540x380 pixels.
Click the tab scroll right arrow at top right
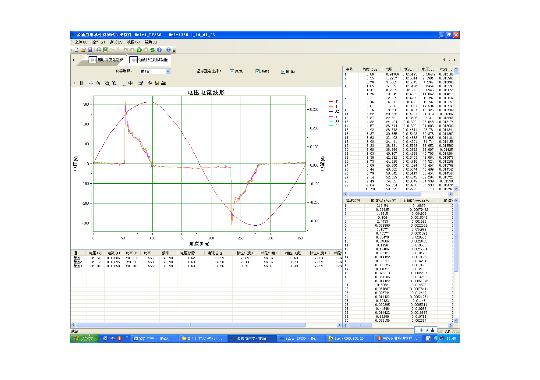[454, 60]
